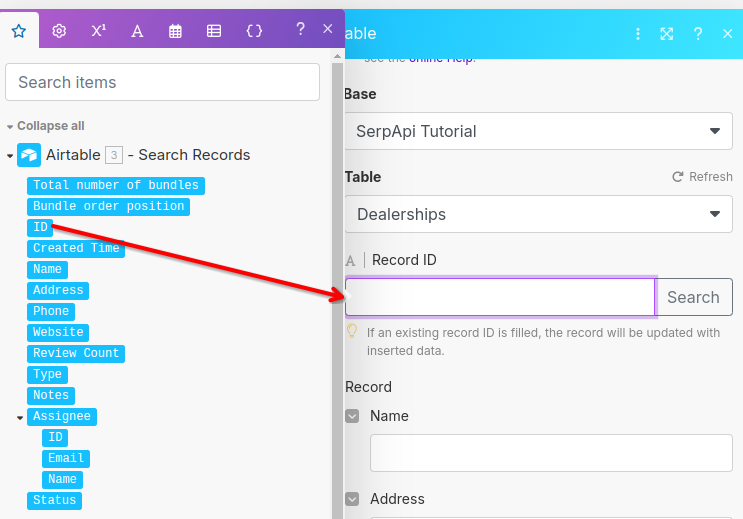Open the starred favorites tab
Image resolution: width=743 pixels, height=519 pixels.
(x=19, y=31)
